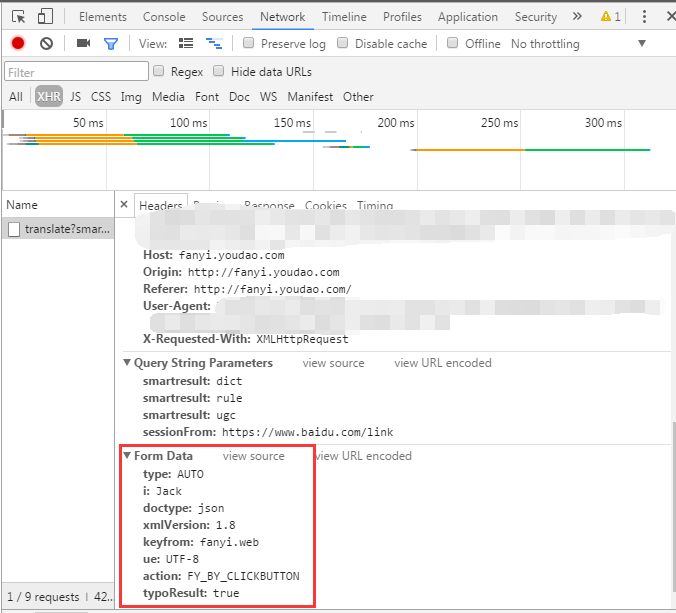Focus the Filter text input
Image resolution: width=676 pixels, height=613 pixels.
[x=76, y=72]
